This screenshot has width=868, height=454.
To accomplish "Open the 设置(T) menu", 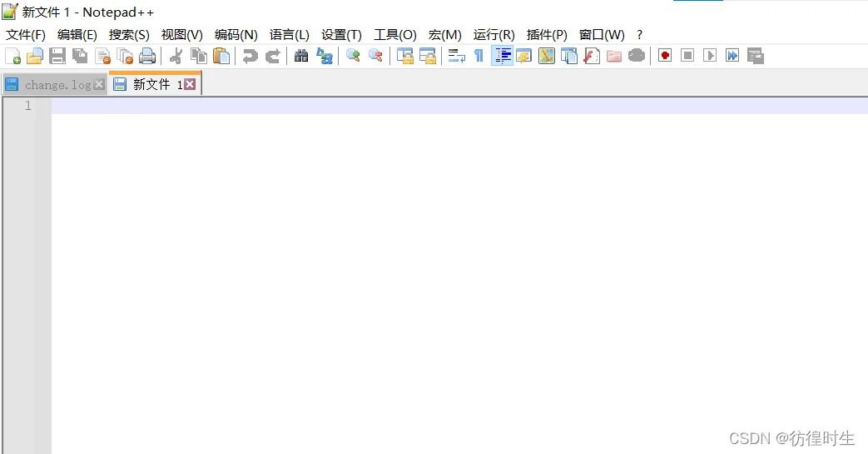I will pos(341,35).
